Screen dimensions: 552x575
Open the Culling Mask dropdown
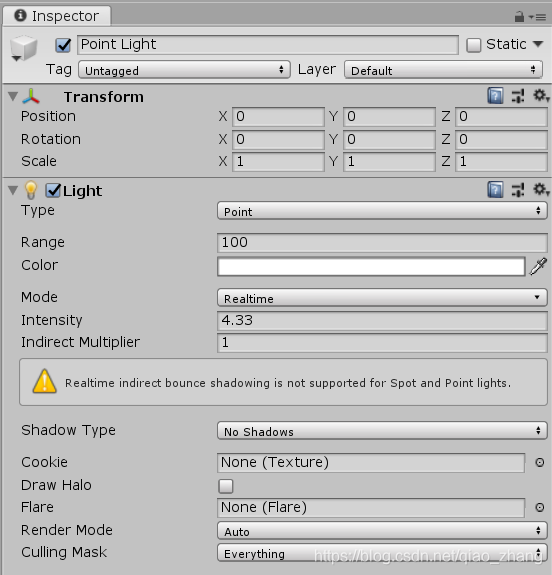pyautogui.click(x=382, y=553)
